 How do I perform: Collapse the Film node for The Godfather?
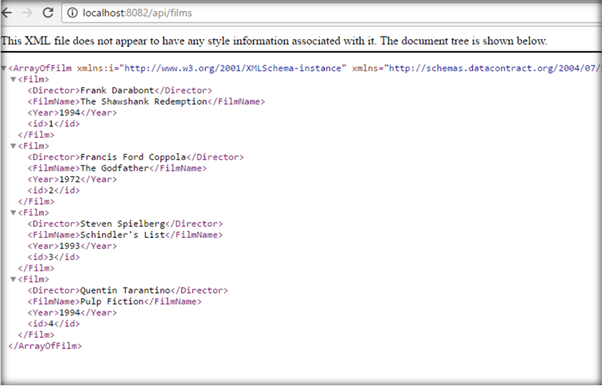pyautogui.click(x=13, y=146)
